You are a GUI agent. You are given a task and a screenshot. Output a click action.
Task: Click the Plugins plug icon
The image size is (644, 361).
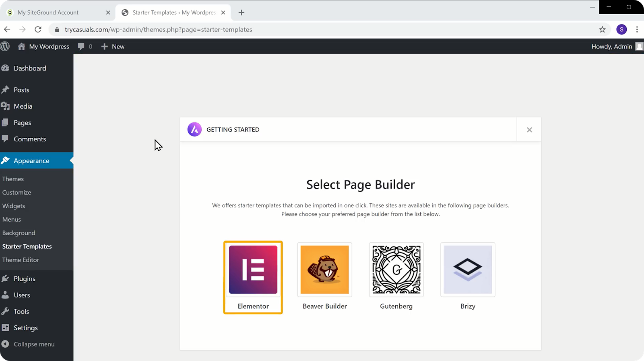click(5, 278)
